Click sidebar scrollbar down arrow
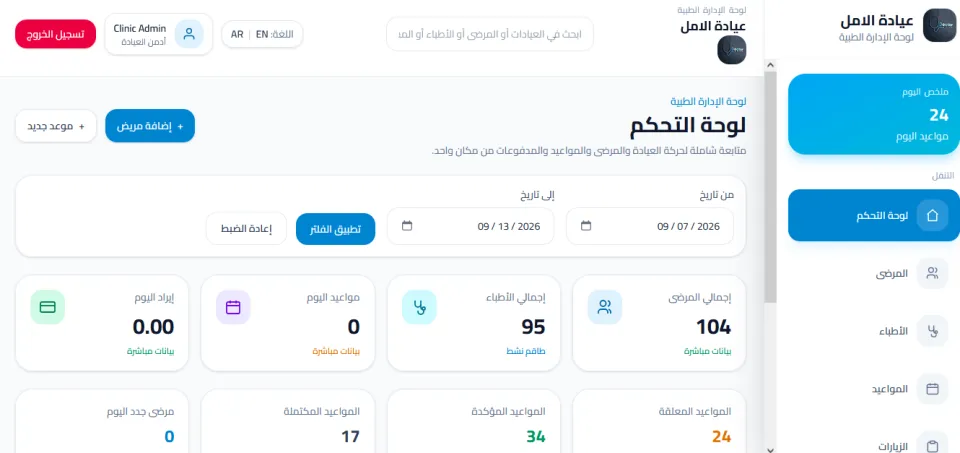 point(770,448)
